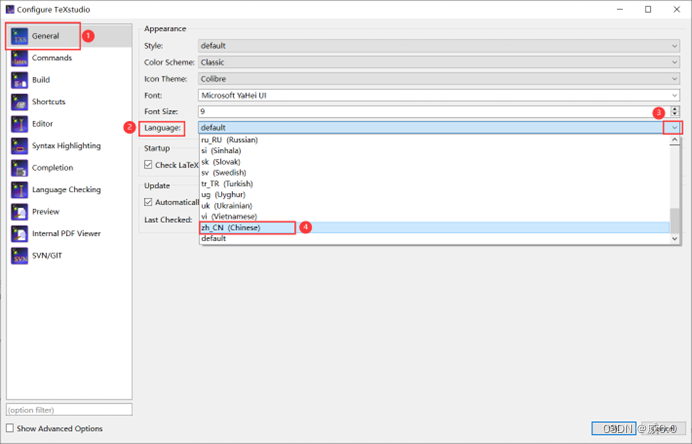Viewport: 692px width, 444px height.
Task: Collapse the Language dropdown arrow
Action: (x=674, y=128)
